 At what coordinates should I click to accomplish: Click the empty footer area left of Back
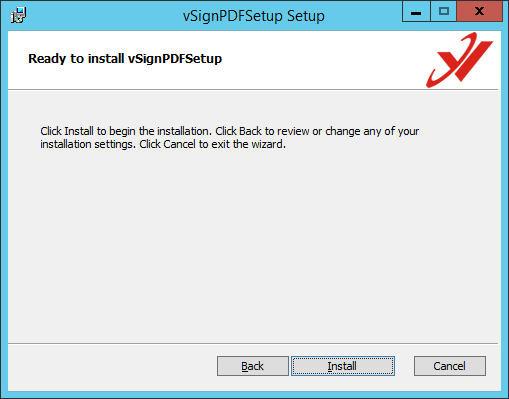pos(112,366)
